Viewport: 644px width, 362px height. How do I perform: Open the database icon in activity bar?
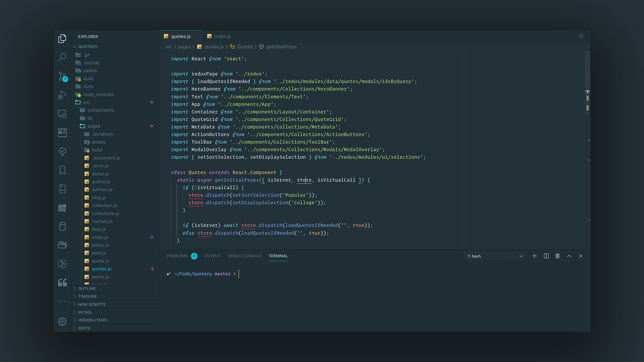62,227
